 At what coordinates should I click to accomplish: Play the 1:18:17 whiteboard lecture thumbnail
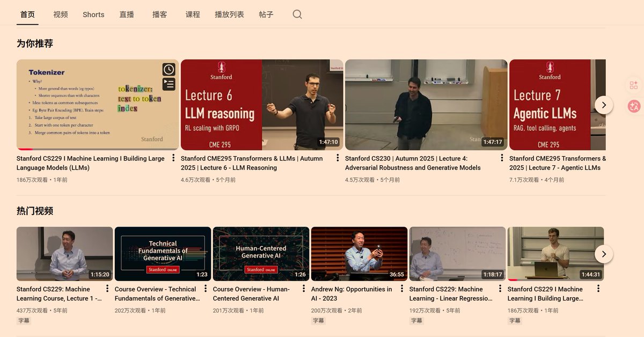coord(458,254)
